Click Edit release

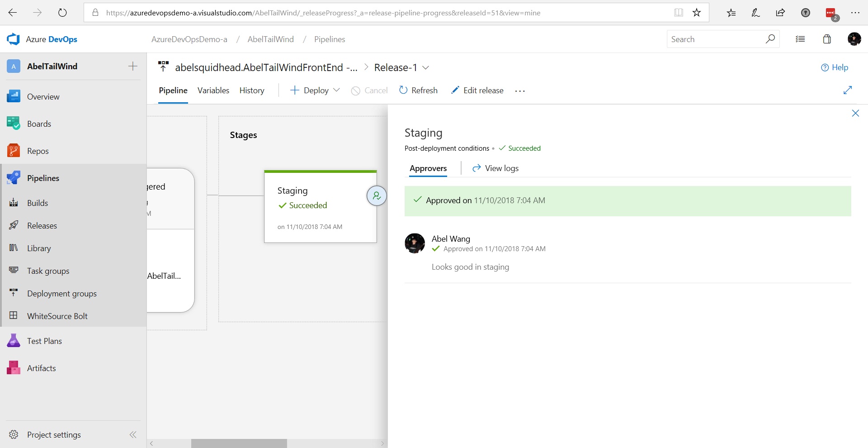point(477,91)
